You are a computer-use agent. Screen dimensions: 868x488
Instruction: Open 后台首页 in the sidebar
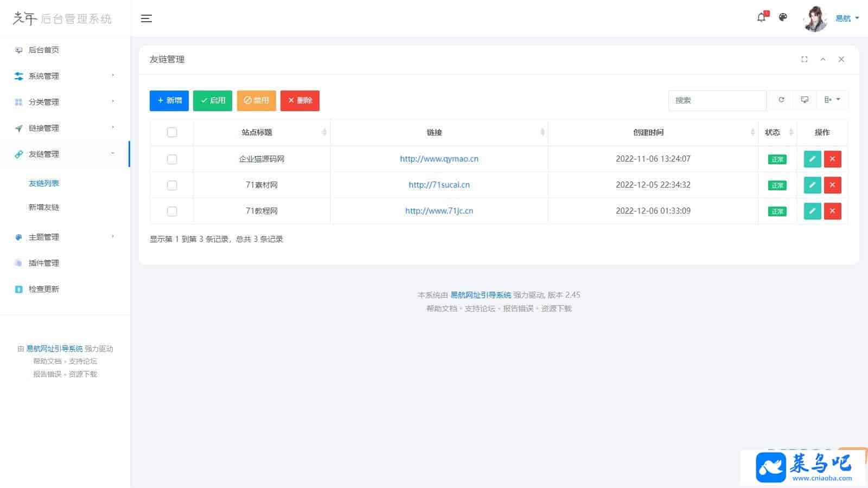[44, 50]
